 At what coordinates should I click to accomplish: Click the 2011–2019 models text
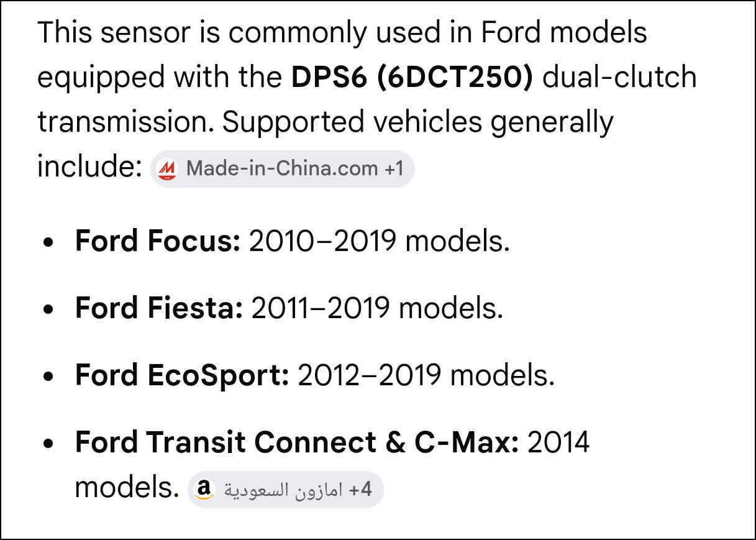[x=376, y=308]
